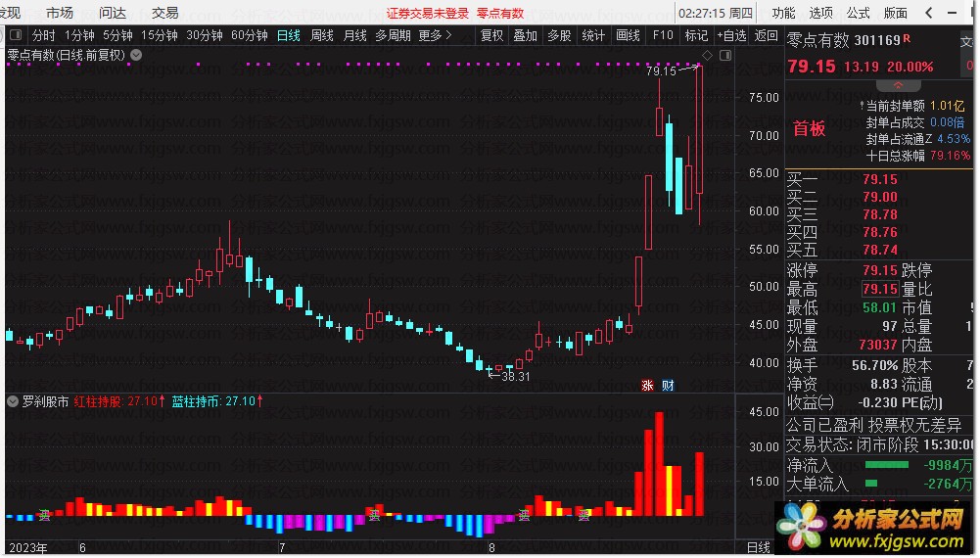Click the 公司已盈利 投票权无差异 line

pyautogui.click(x=873, y=425)
